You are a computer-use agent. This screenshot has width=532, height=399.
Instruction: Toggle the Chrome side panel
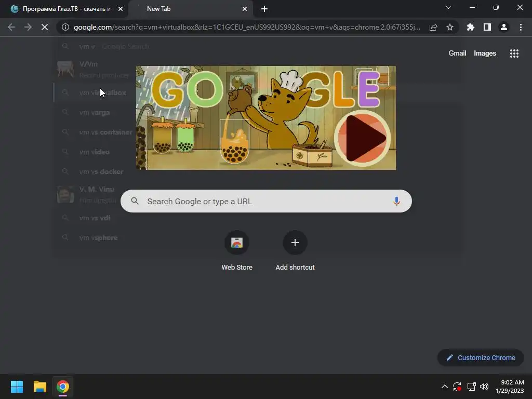pyautogui.click(x=487, y=27)
